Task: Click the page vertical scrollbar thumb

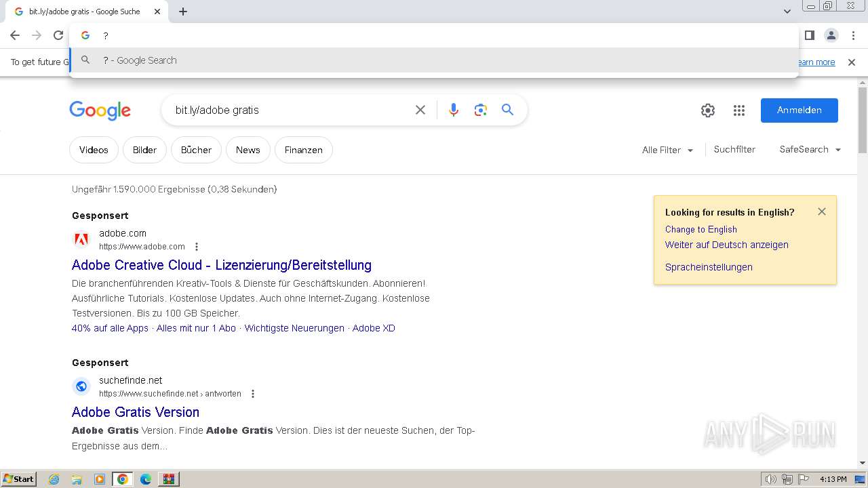Action: (x=863, y=120)
